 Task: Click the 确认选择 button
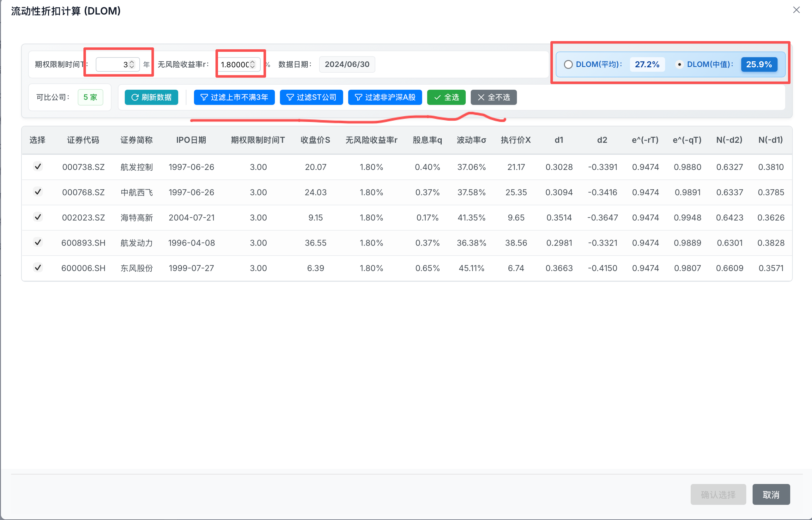tap(718, 494)
